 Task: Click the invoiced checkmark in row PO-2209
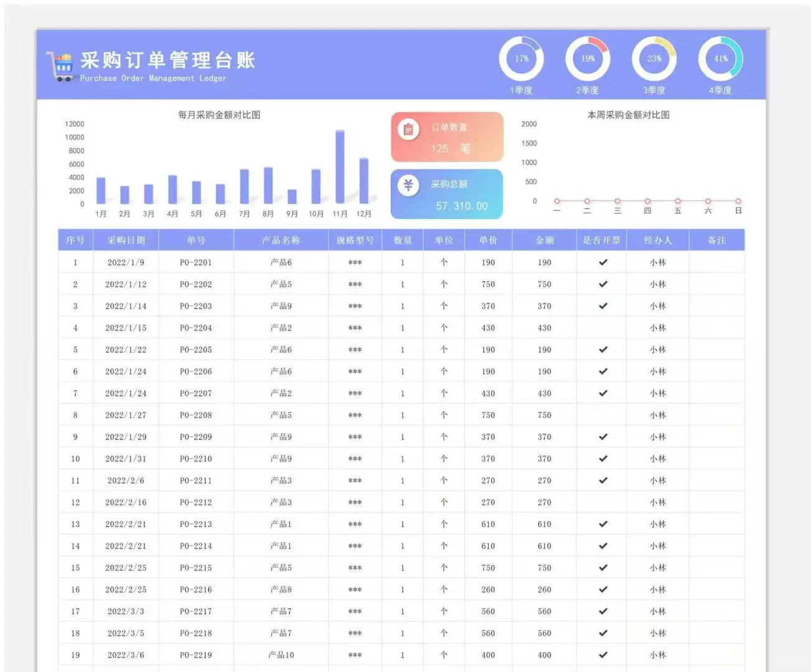602,437
